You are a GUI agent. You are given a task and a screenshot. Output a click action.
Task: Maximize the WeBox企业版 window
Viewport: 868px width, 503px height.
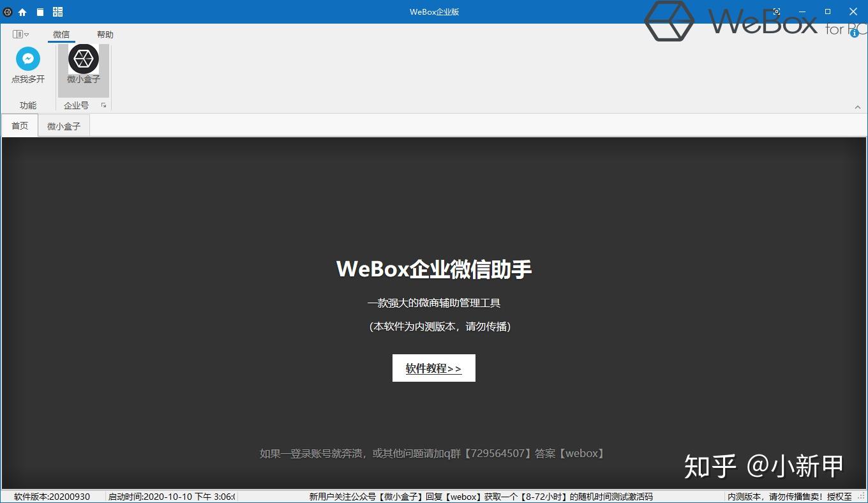click(828, 11)
